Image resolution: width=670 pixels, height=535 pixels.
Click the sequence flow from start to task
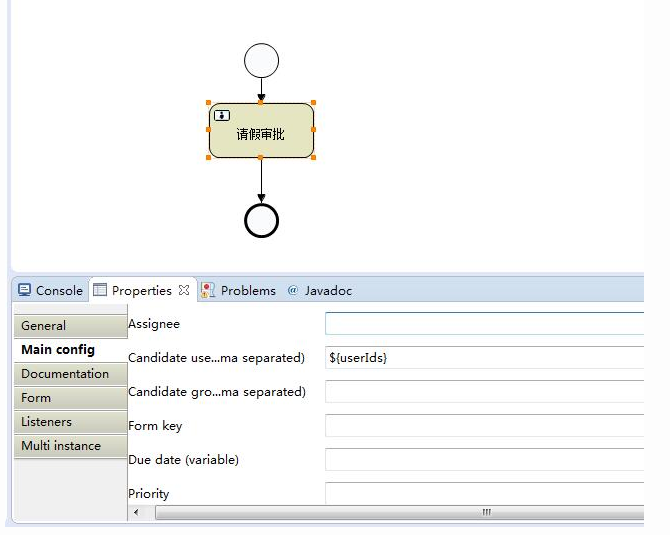pyautogui.click(x=261, y=90)
